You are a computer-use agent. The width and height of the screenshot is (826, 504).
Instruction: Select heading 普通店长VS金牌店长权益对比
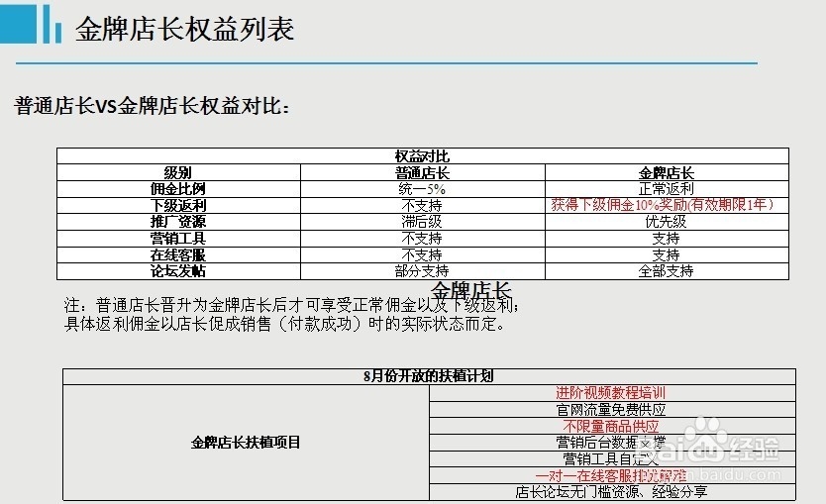pos(152,106)
